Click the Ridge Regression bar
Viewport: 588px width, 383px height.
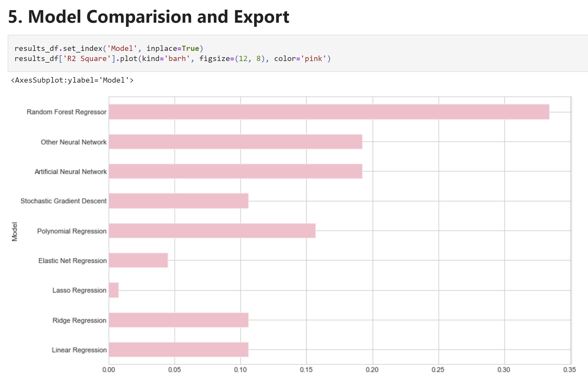tap(178, 320)
